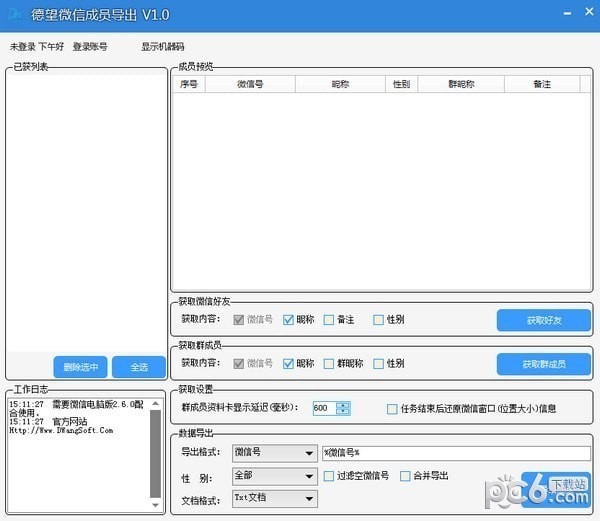The height and width of the screenshot is (521, 600).
Task: Open the 文档格式 dropdown showing Txt文档
Action: pyautogui.click(x=275, y=499)
